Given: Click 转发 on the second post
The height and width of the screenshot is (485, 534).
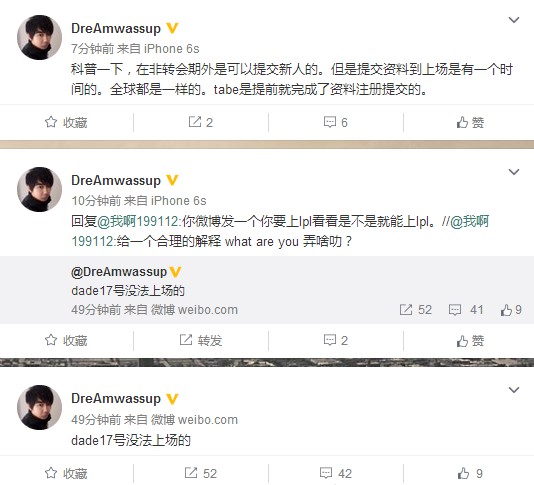Looking at the screenshot, I should point(201,340).
